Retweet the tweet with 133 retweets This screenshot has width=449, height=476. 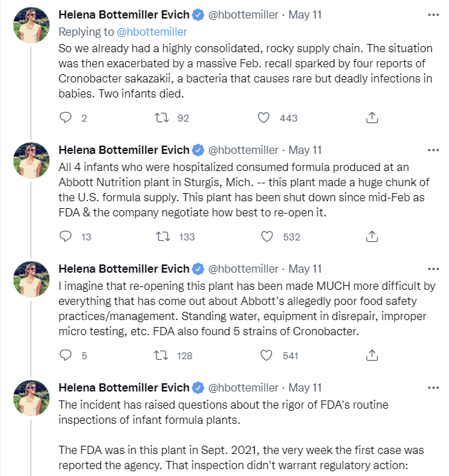[164, 236]
